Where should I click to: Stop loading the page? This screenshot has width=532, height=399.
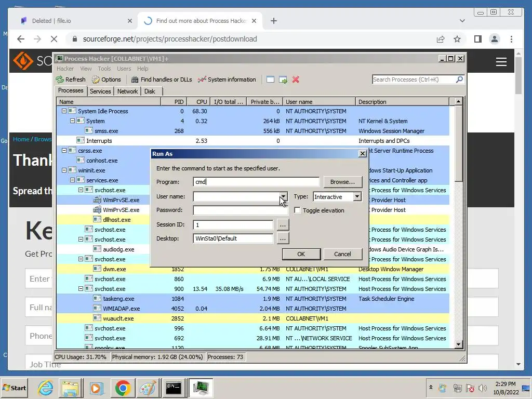pyautogui.click(x=54, y=39)
